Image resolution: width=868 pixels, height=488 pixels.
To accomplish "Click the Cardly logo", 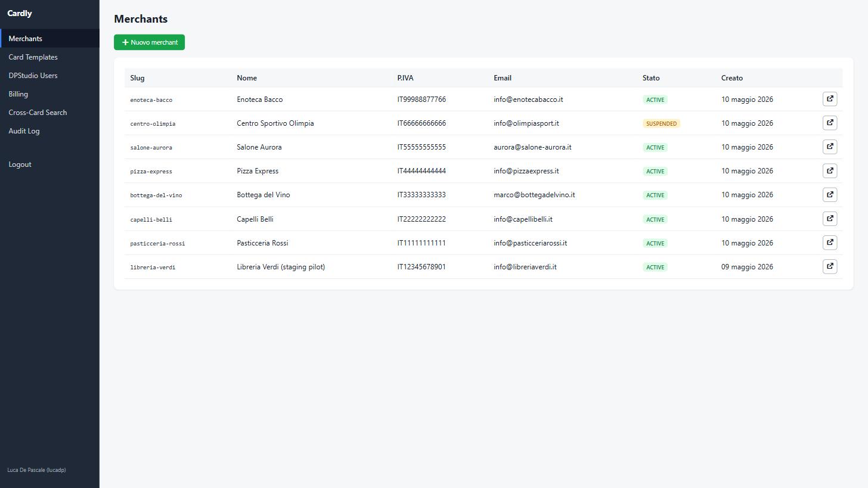I will (20, 13).
